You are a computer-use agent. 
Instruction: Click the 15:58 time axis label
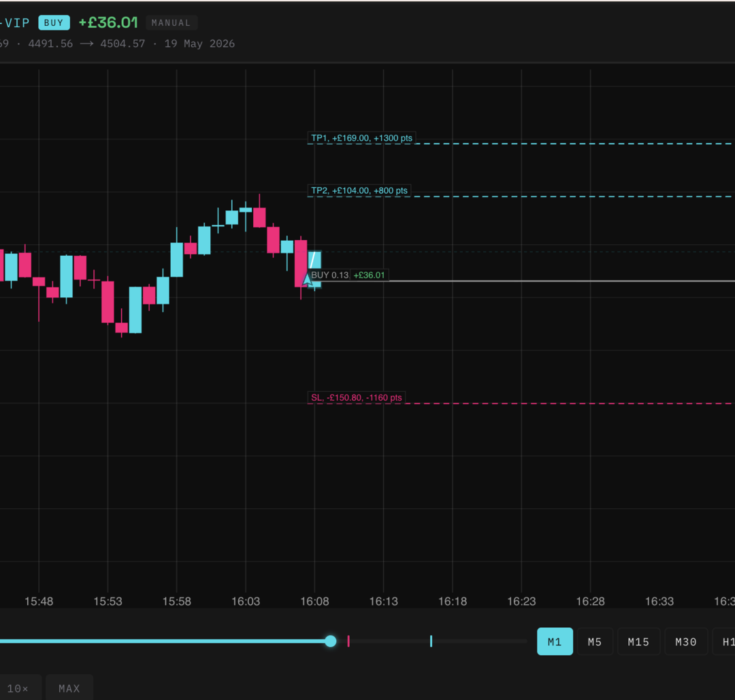click(x=177, y=601)
